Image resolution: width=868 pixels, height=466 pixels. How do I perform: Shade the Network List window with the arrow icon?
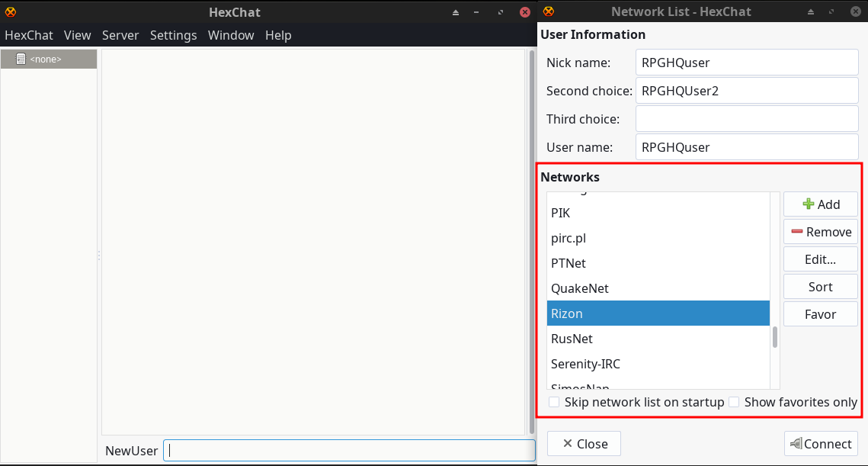click(810, 11)
